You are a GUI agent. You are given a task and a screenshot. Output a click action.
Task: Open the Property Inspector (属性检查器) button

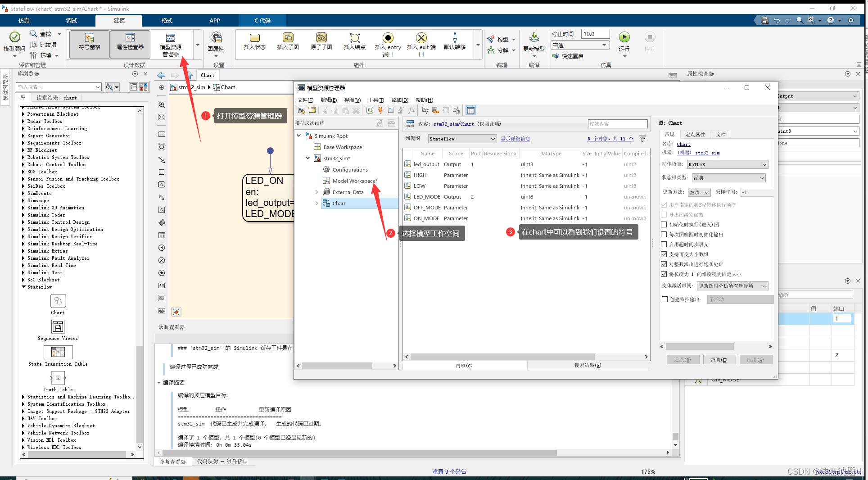(130, 44)
